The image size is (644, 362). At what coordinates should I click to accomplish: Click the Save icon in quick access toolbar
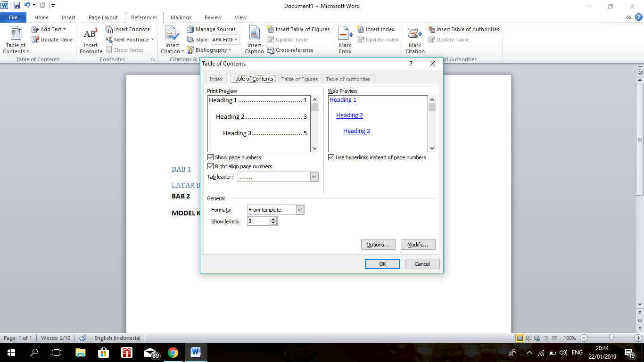click(x=17, y=6)
